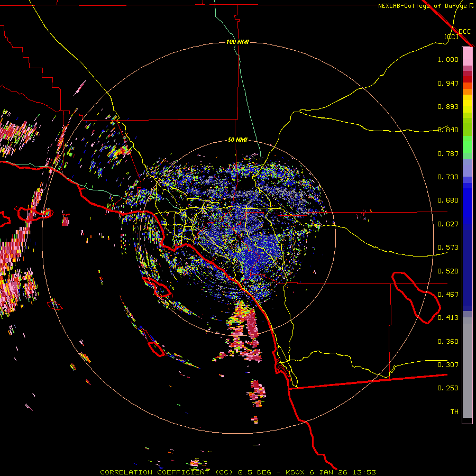
Task: Click the bright green swatch in the color scale
Action: (x=467, y=144)
